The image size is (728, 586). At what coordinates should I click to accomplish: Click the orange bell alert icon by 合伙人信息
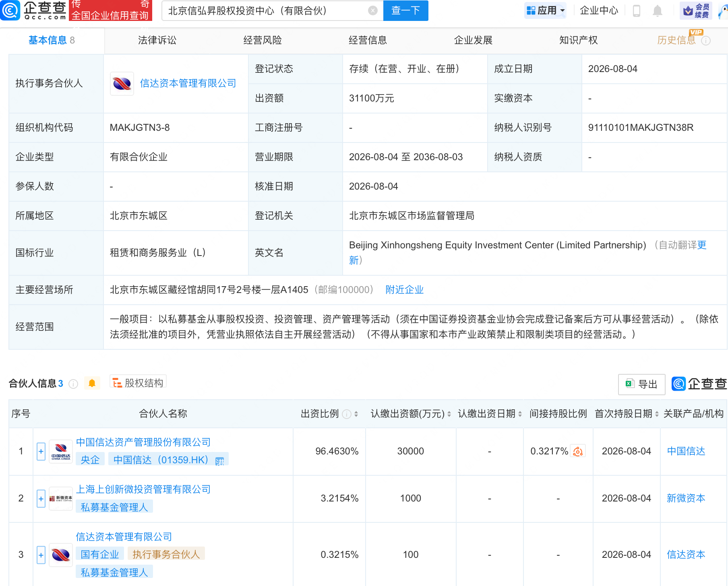(x=92, y=383)
